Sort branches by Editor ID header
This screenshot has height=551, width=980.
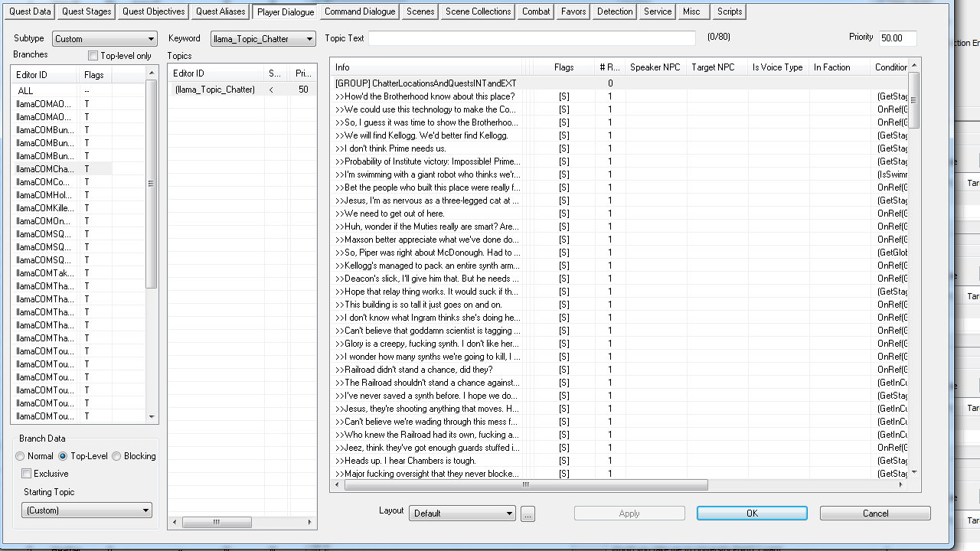coord(44,75)
